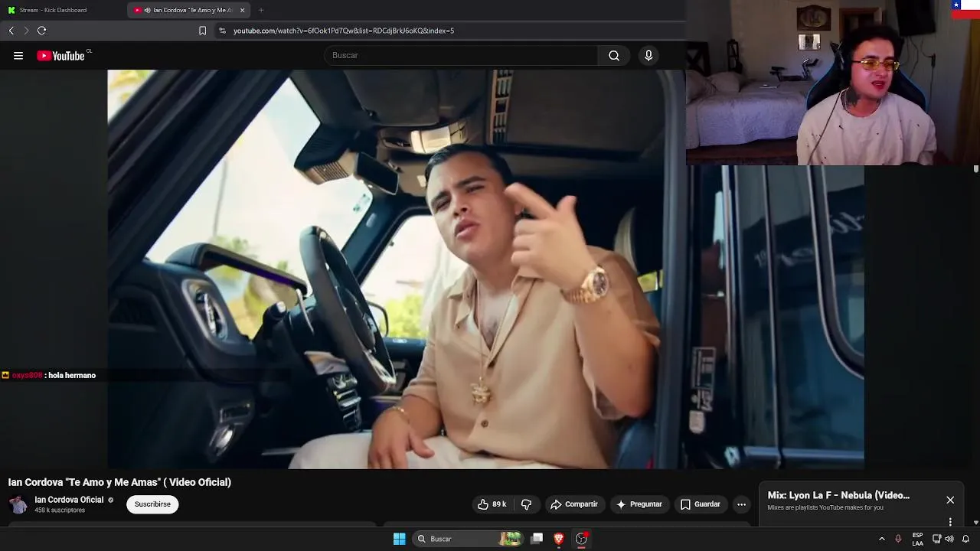Viewport: 980px width, 551px height.
Task: Click the tray microphone indicator
Action: pyautogui.click(x=898, y=539)
